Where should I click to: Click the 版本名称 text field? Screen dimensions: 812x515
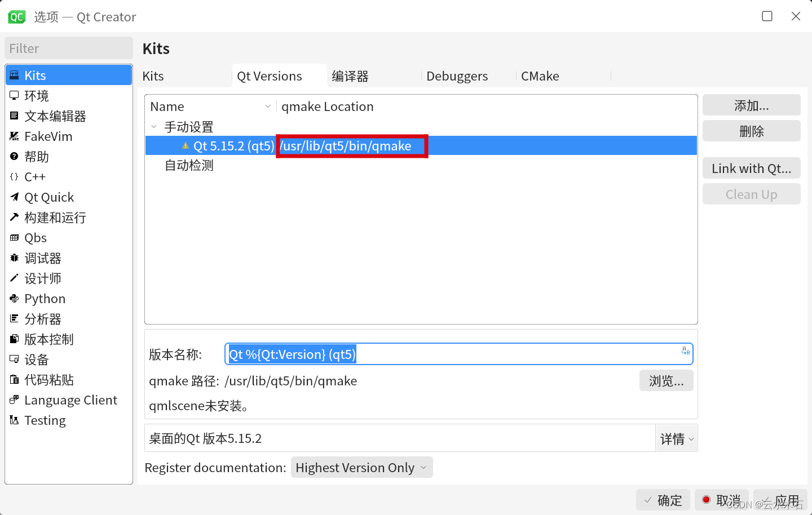[459, 354]
